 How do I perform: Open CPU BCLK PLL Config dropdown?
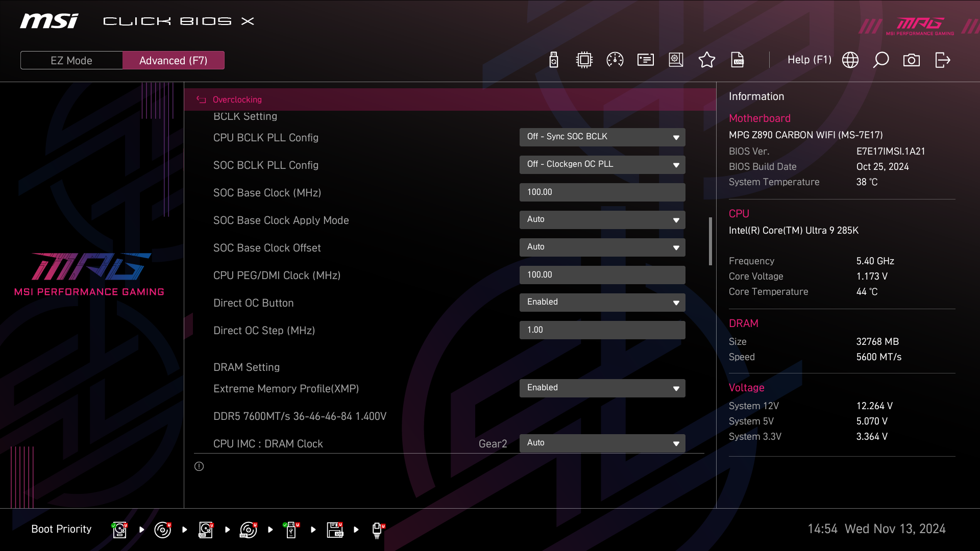point(602,137)
